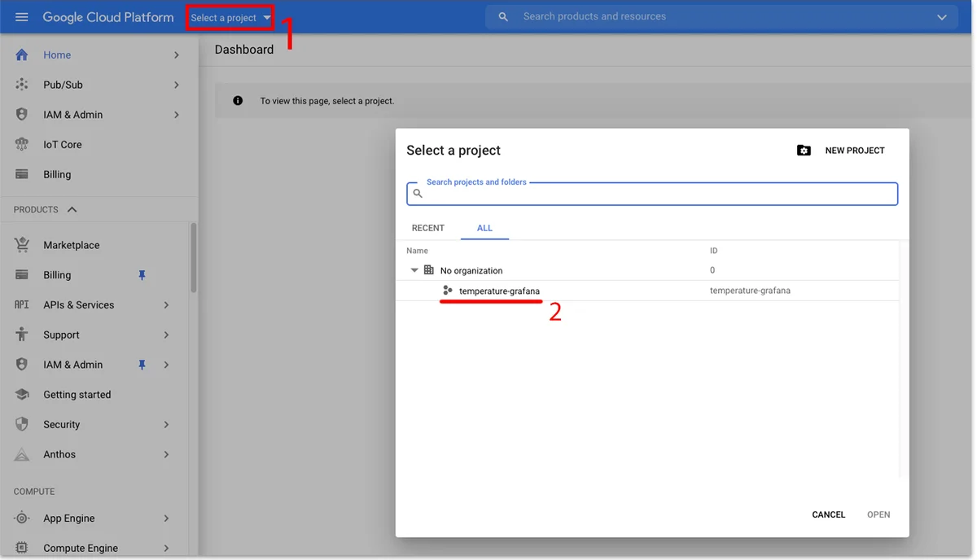The image size is (977, 560).
Task: Expand the App Engine submenu chevron
Action: pyautogui.click(x=166, y=518)
